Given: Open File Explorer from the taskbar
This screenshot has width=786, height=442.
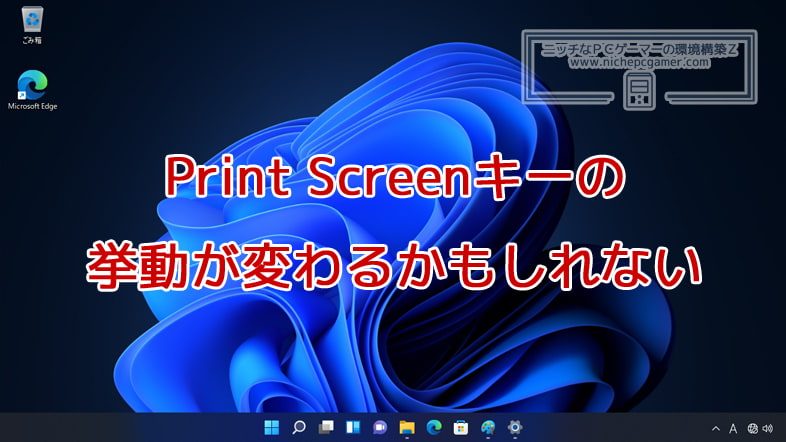Looking at the screenshot, I should [407, 427].
